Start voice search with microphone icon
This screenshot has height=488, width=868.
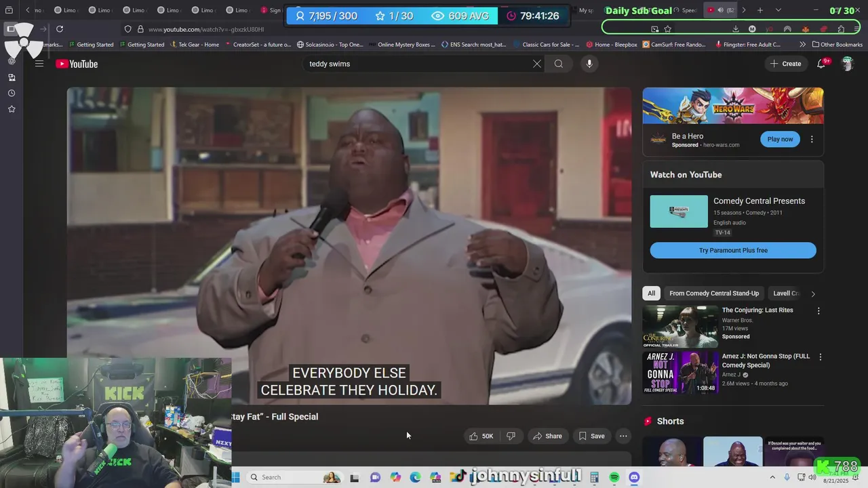589,64
